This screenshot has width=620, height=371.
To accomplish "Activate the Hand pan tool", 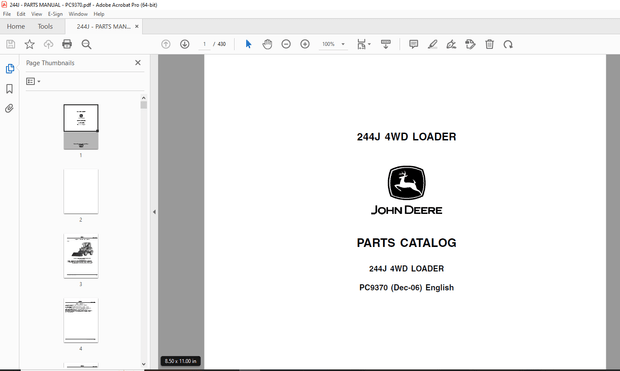I will [267, 44].
